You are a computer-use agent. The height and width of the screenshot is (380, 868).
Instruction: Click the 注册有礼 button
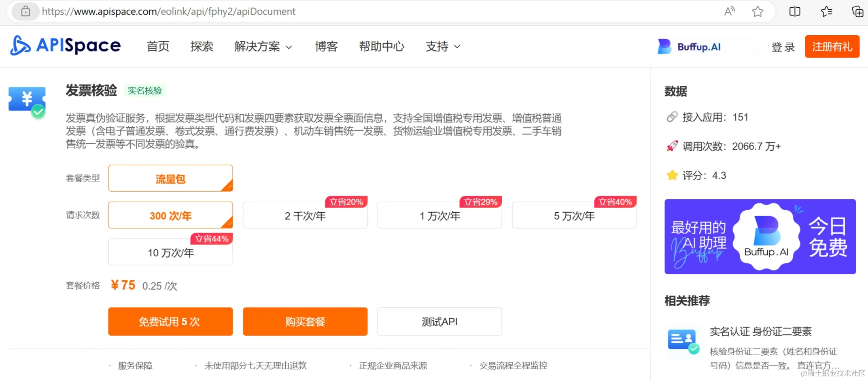[x=832, y=47]
